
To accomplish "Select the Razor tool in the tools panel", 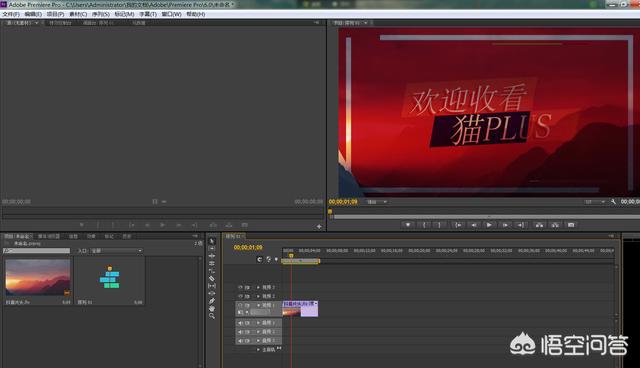I will 212,278.
